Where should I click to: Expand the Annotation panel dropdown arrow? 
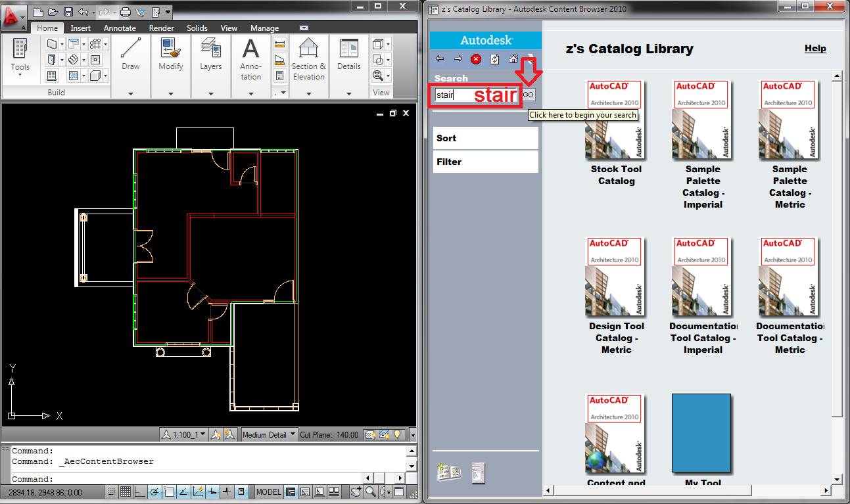coord(250,94)
